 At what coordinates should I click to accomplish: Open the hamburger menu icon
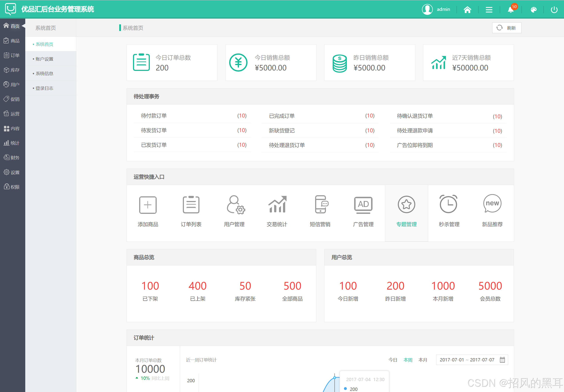point(489,10)
